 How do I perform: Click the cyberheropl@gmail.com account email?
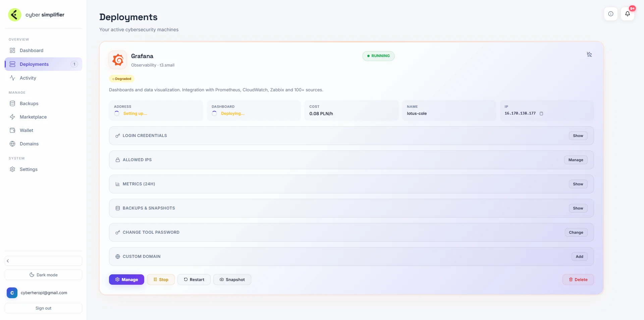coord(44,293)
